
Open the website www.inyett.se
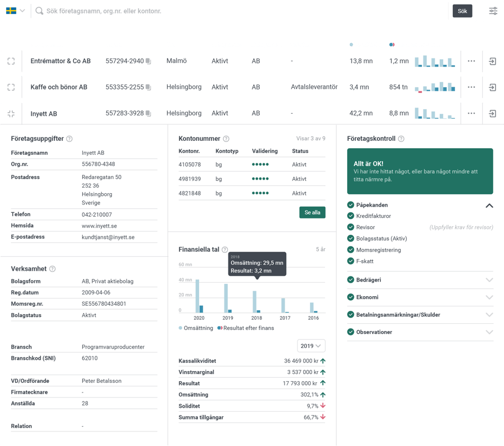point(100,226)
